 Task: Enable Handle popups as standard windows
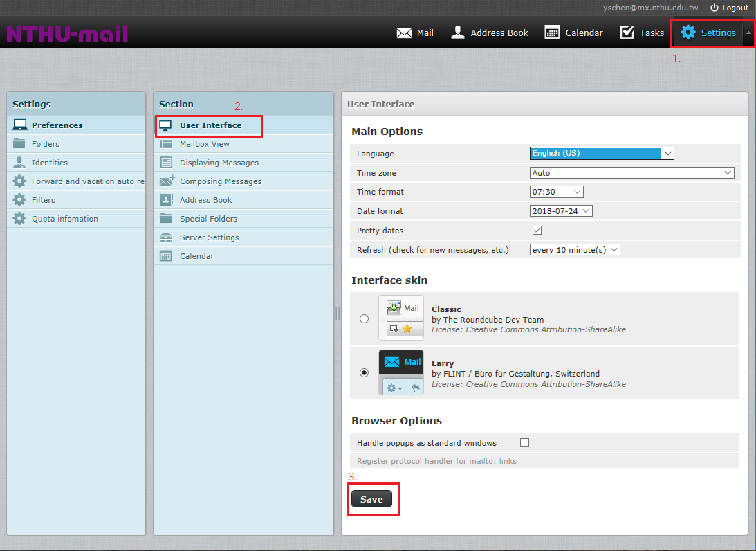point(524,443)
